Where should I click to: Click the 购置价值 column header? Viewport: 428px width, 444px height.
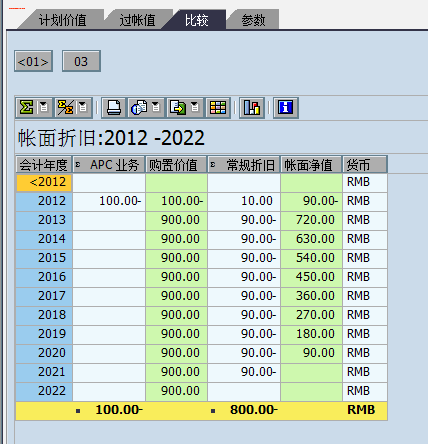pos(176,165)
